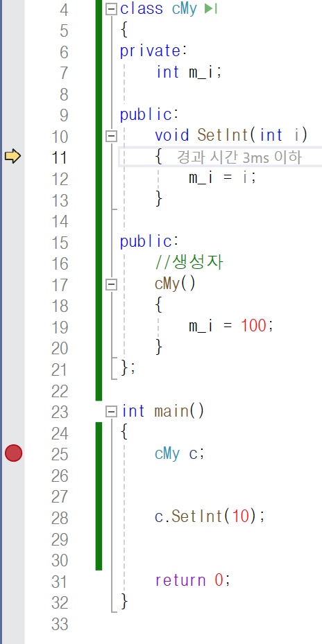Click line number 31 in the margin
The height and width of the screenshot is (644, 322).
click(60, 582)
